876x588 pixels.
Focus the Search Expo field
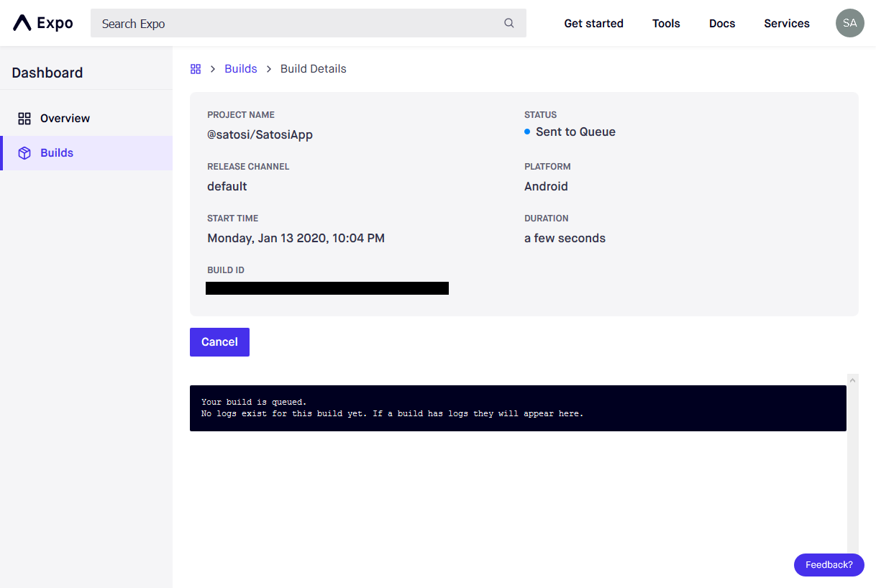[309, 23]
